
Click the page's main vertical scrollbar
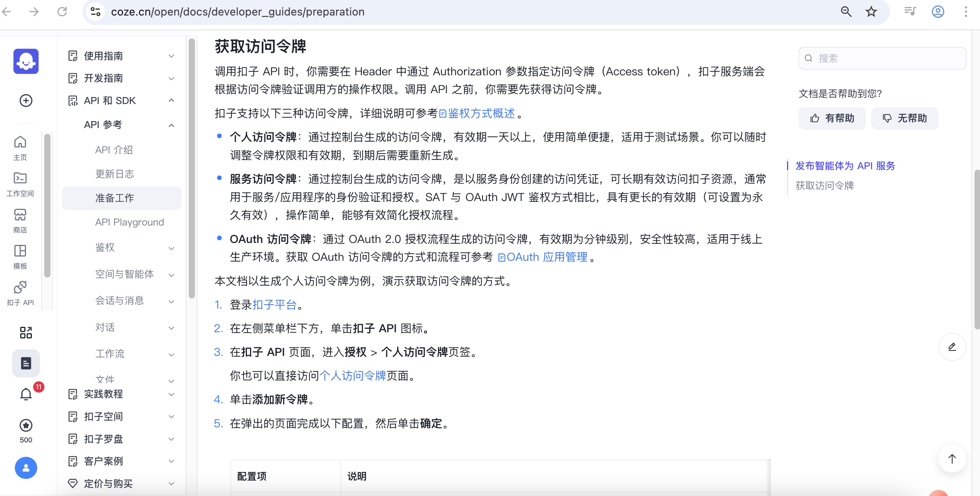977,250
